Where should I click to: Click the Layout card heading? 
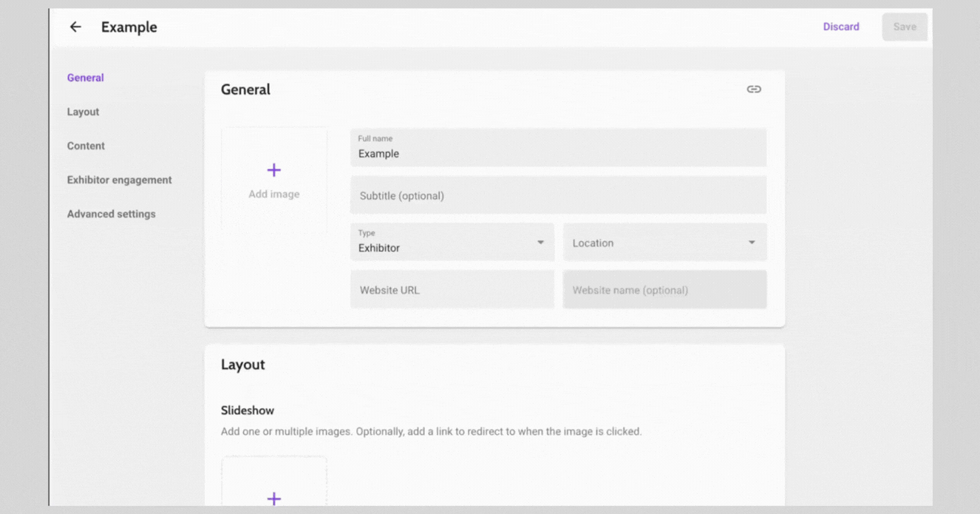[242, 365]
